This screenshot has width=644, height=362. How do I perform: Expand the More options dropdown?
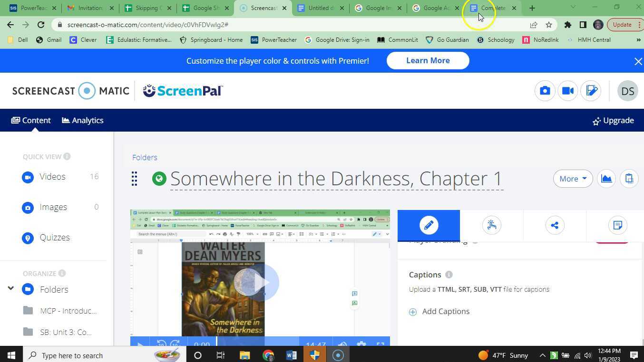tap(573, 179)
